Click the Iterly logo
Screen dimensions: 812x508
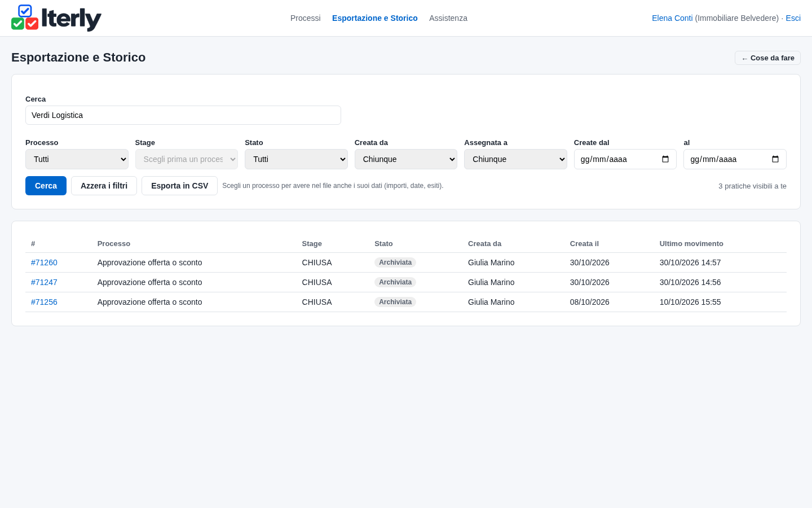[x=56, y=18]
